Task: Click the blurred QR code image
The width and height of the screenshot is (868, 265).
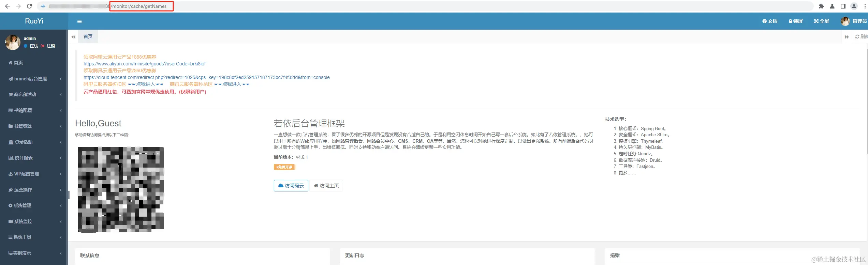Action: click(121, 189)
